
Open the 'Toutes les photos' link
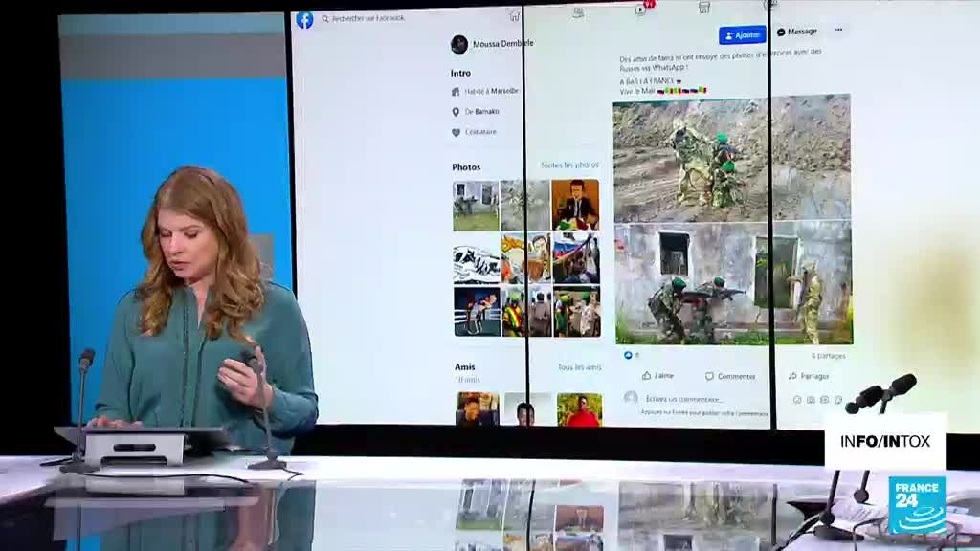pyautogui.click(x=569, y=165)
